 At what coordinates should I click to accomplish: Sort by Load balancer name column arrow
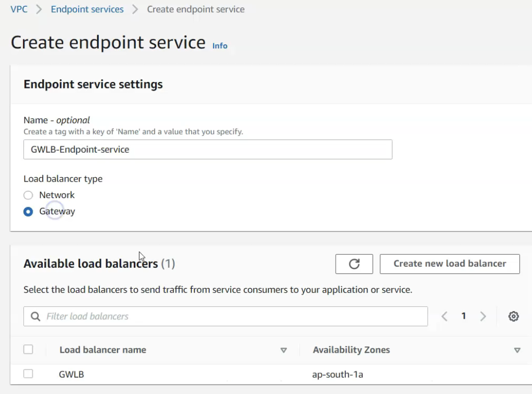[x=284, y=350]
